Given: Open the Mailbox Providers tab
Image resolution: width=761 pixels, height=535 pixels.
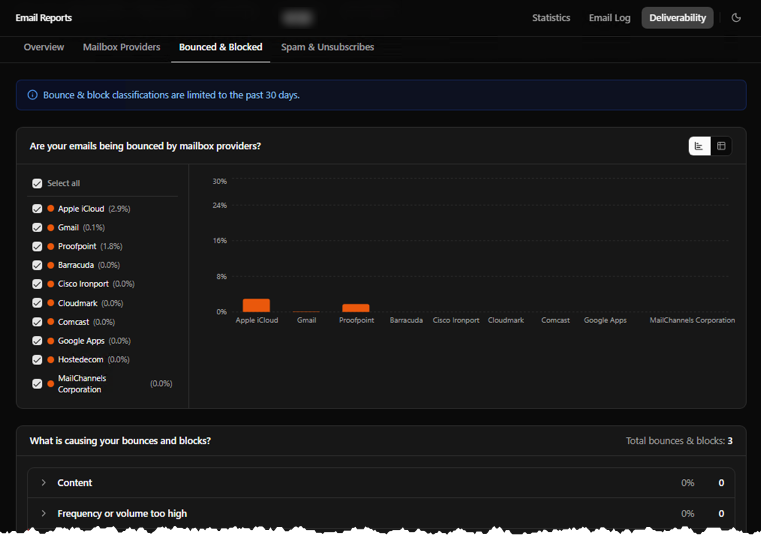Looking at the screenshot, I should (x=121, y=47).
